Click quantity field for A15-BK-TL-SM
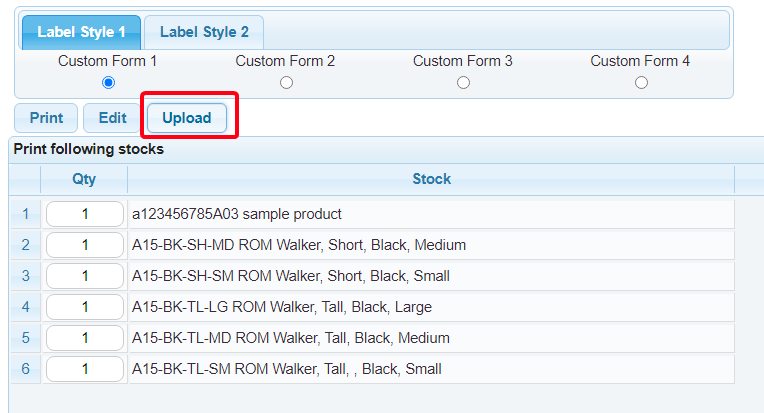764x413 pixels. point(85,369)
